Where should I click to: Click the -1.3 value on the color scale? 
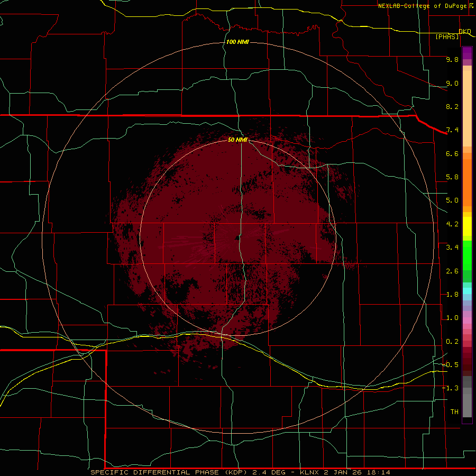[450, 388]
